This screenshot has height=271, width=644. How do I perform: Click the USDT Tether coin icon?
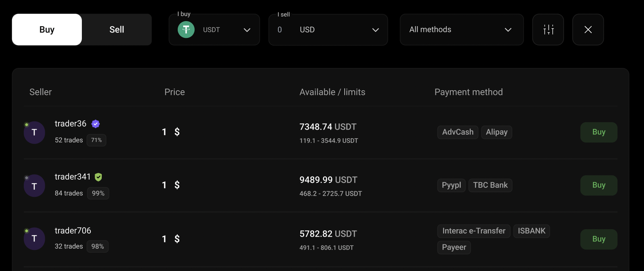coord(186,30)
